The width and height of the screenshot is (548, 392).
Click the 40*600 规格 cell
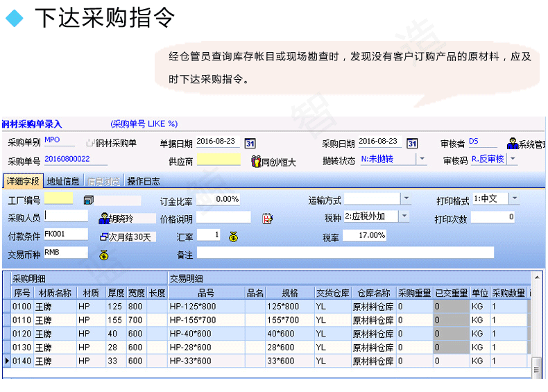290,334
